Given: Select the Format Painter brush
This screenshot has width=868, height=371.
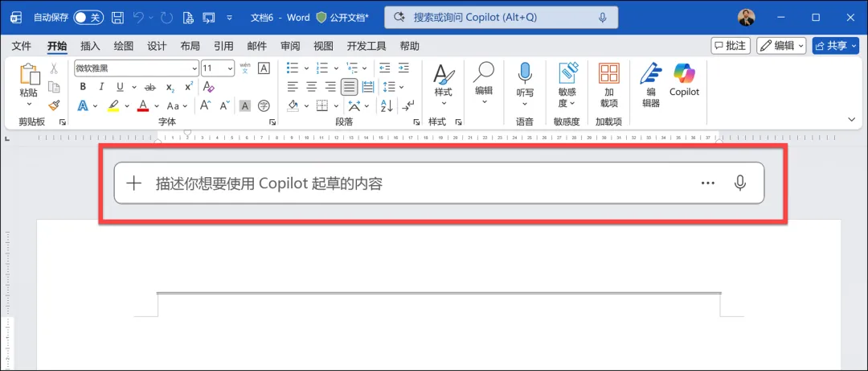Looking at the screenshot, I should tap(55, 105).
